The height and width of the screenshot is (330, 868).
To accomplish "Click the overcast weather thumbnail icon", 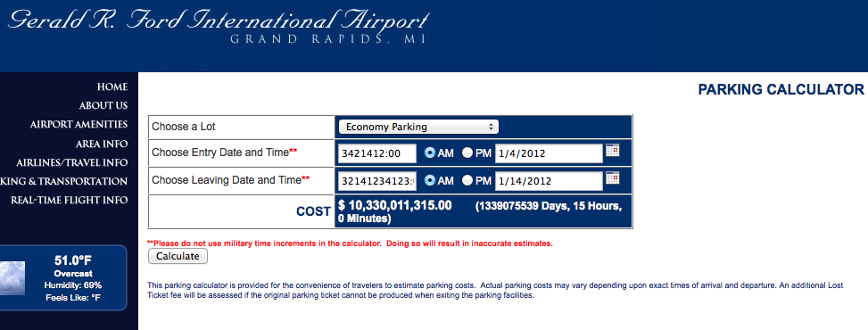I will point(12,278).
